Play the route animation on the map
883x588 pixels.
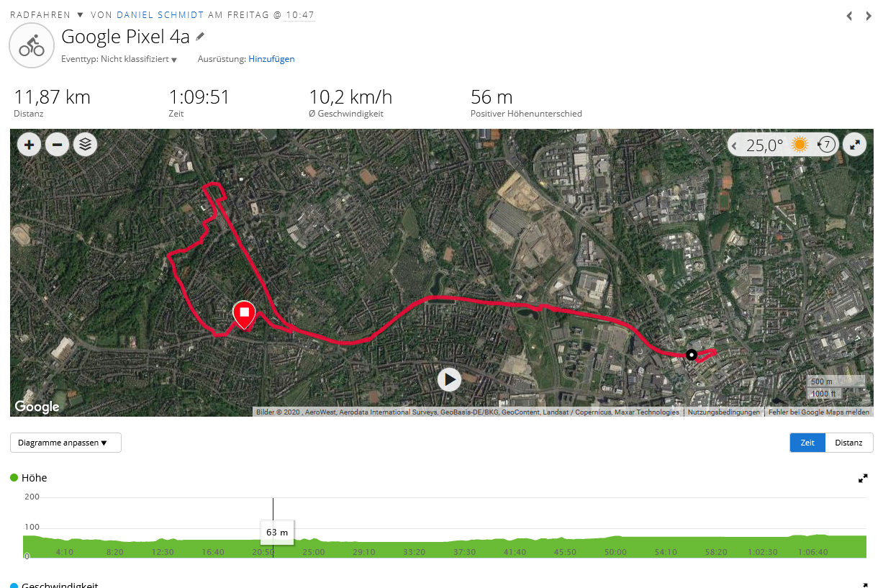[x=449, y=379]
